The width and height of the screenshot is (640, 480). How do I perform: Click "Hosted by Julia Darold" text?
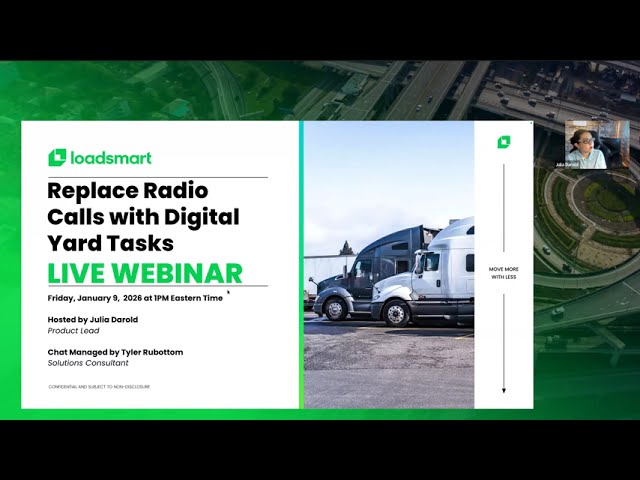93,320
